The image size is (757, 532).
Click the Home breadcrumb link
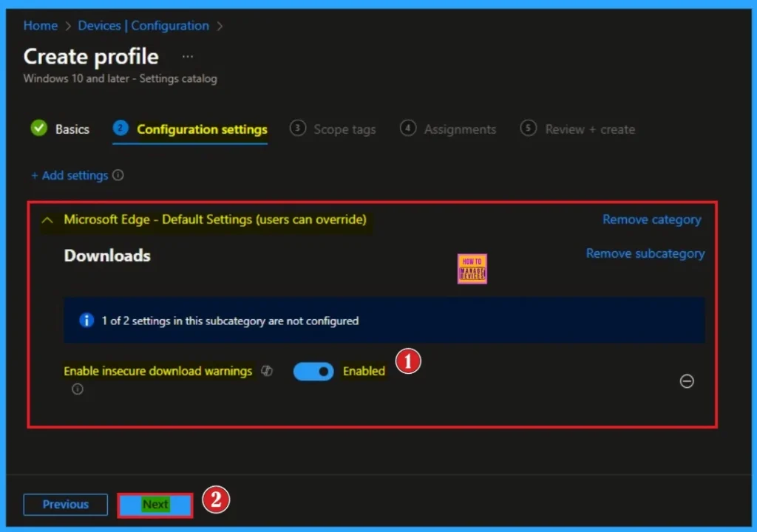41,26
